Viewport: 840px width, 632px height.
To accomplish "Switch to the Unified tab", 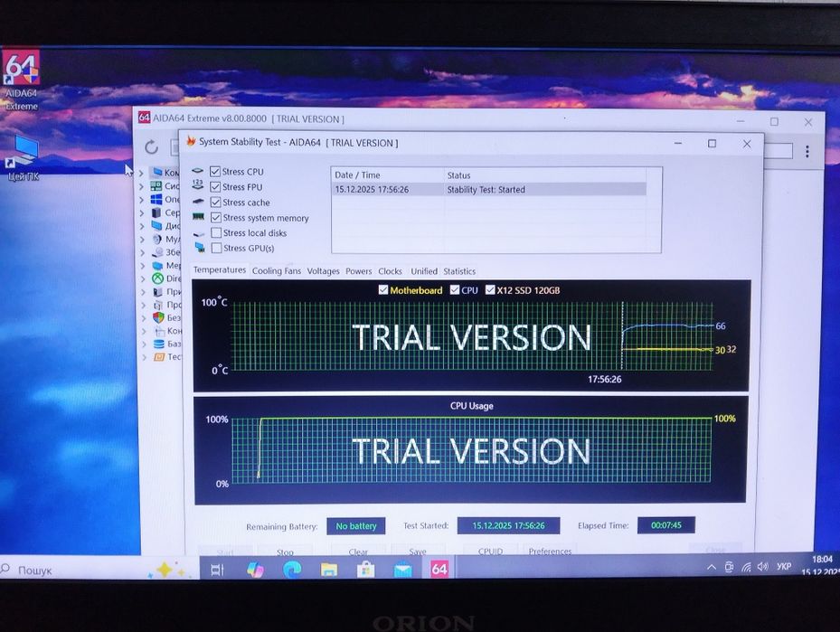I will point(424,271).
